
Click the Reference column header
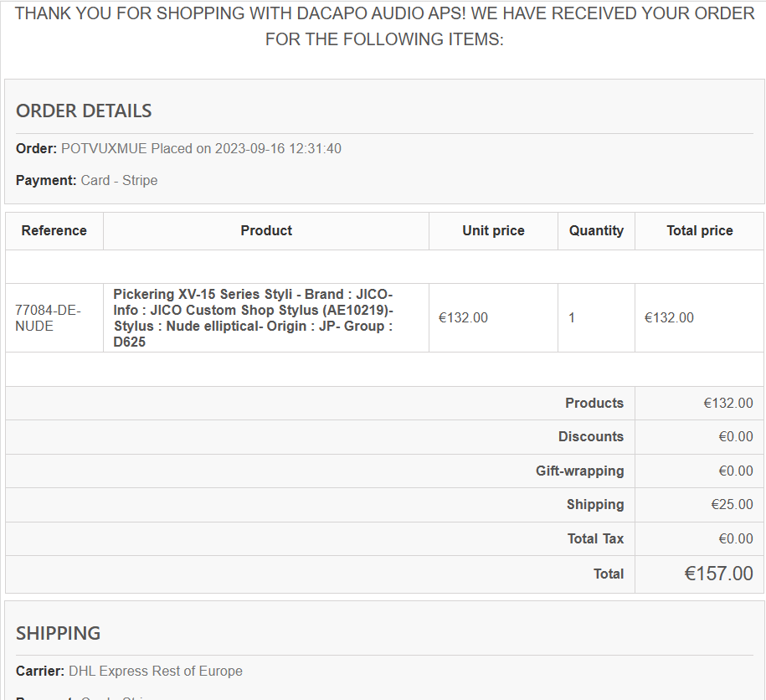[x=54, y=231]
